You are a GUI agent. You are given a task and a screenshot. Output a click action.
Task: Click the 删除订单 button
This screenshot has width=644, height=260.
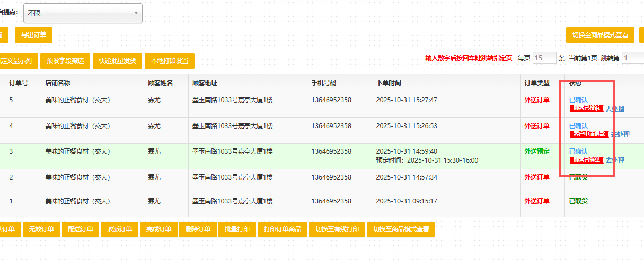tap(198, 229)
